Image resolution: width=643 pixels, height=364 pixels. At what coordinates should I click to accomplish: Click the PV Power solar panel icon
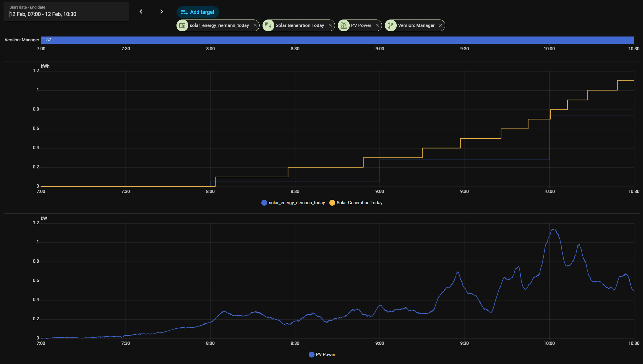(344, 25)
